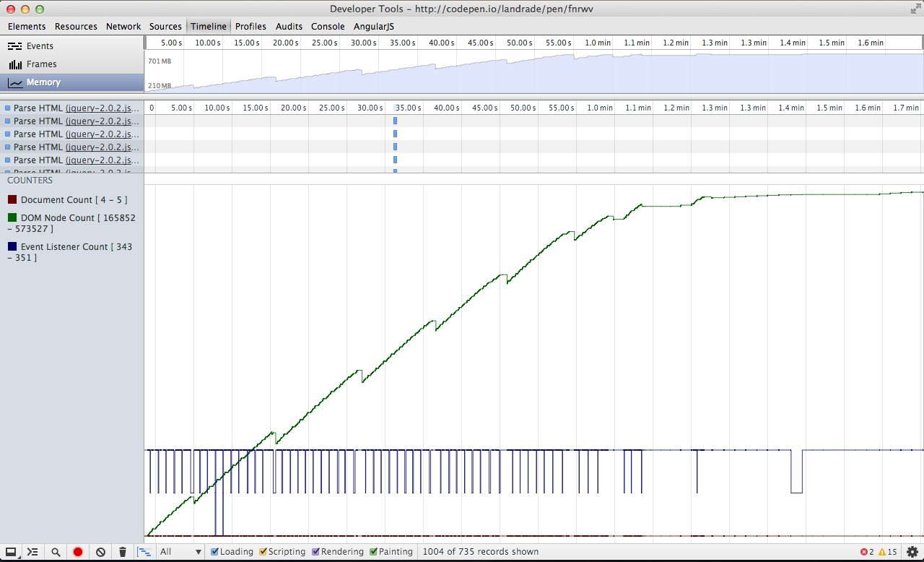
Task: Uncheck the Painting checkbox
Action: coord(373,552)
